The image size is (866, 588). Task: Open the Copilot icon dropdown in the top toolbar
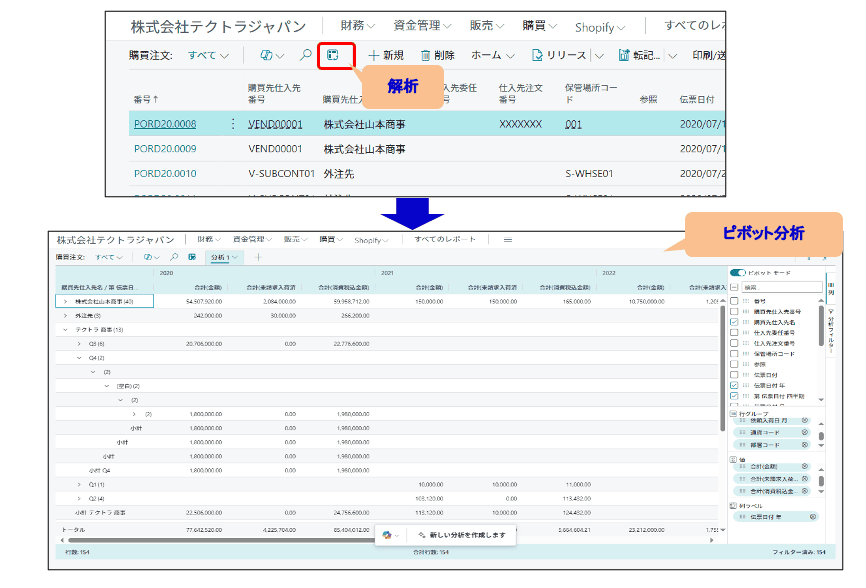pos(272,55)
